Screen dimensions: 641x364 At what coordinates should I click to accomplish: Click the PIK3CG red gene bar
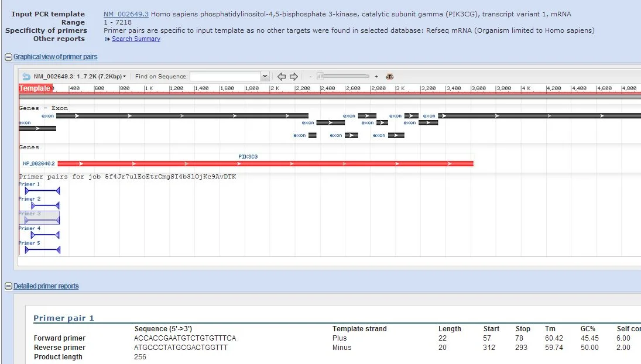click(x=265, y=163)
